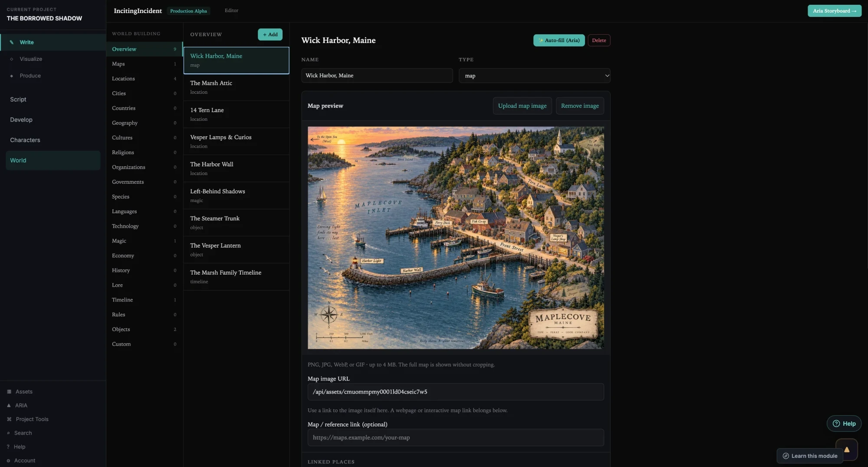Select the Magic category

145,241
